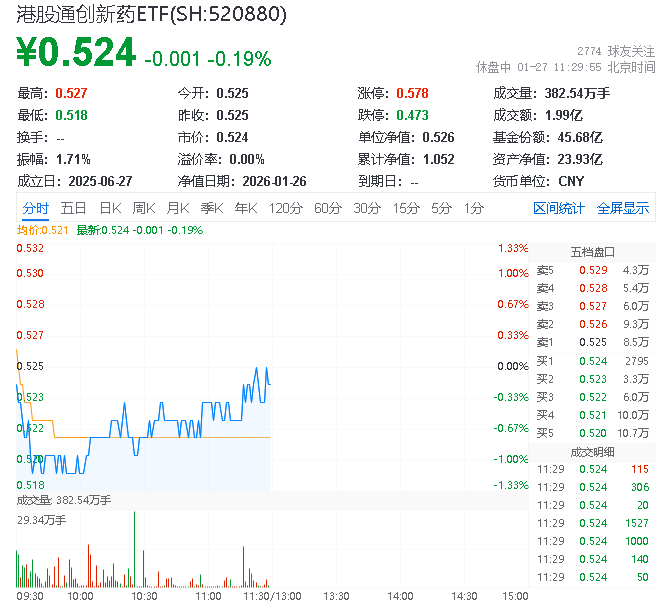Open 全屏显示 fullscreen view
Image resolution: width=656 pixels, height=615 pixels.
623,208
